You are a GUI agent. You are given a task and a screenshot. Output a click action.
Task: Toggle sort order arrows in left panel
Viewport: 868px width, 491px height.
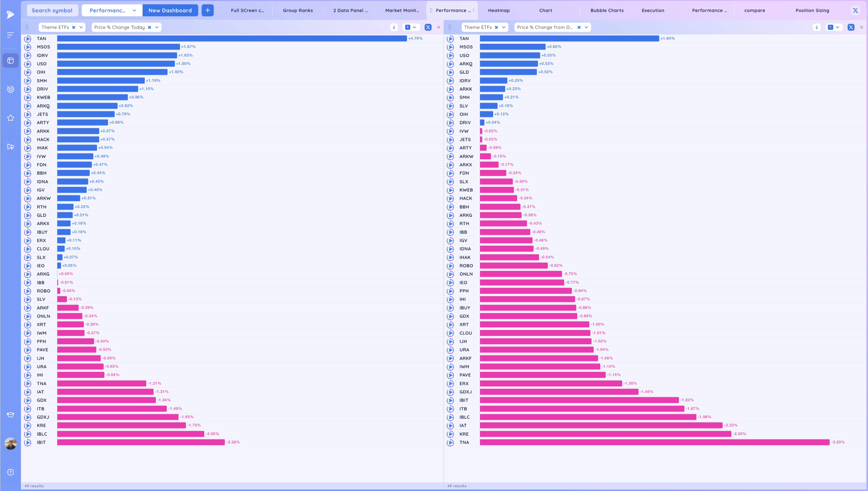coord(394,27)
